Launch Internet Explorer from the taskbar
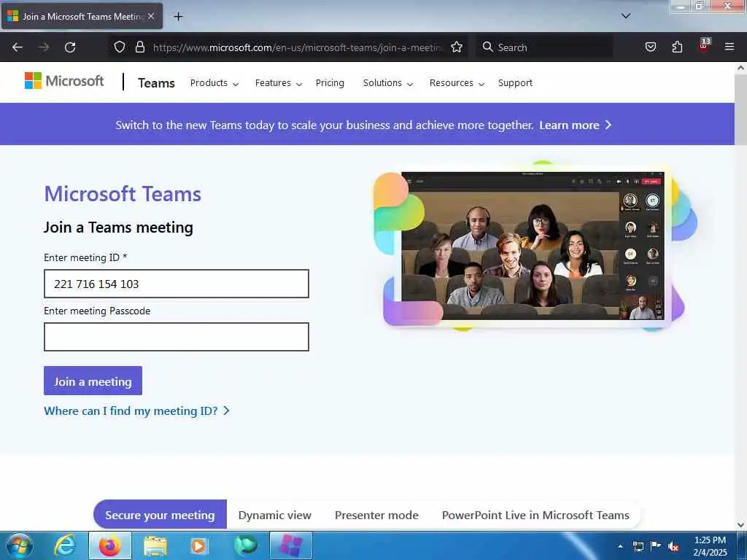This screenshot has width=747, height=560. coord(65,545)
